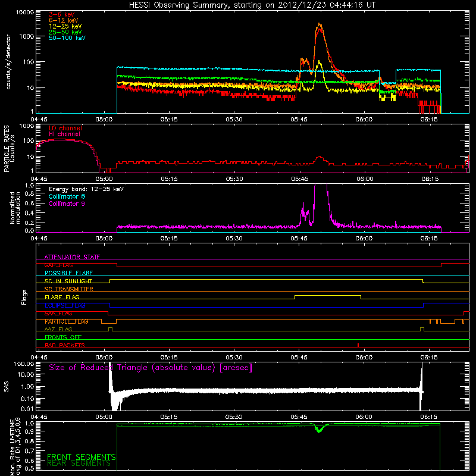The height and width of the screenshot is (476, 476).
Task: Select the Collimator 9 legend label
Action: pyautogui.click(x=67, y=203)
